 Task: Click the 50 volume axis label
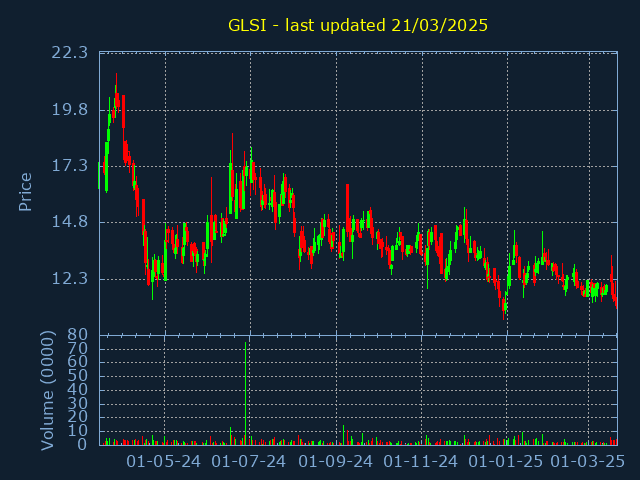tap(77, 376)
